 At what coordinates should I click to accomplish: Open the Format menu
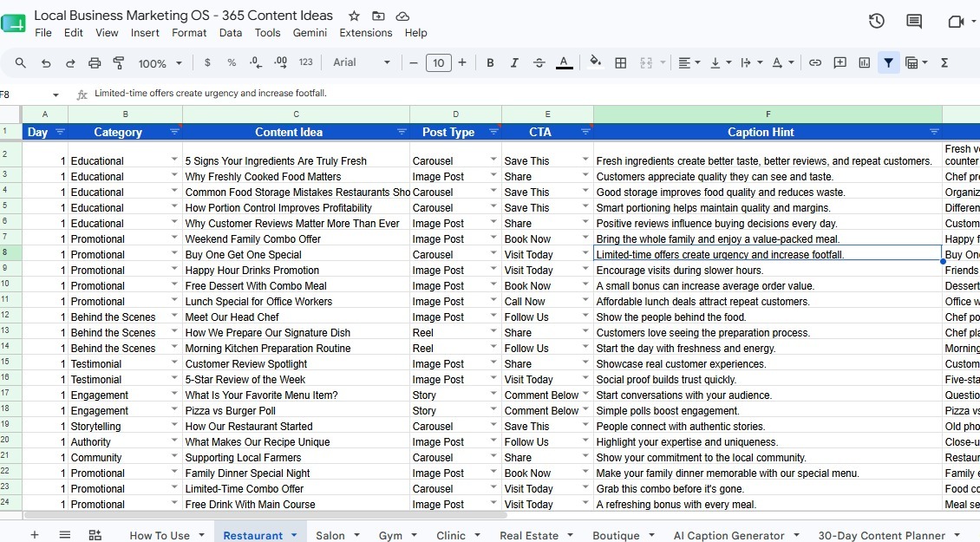[x=189, y=32]
